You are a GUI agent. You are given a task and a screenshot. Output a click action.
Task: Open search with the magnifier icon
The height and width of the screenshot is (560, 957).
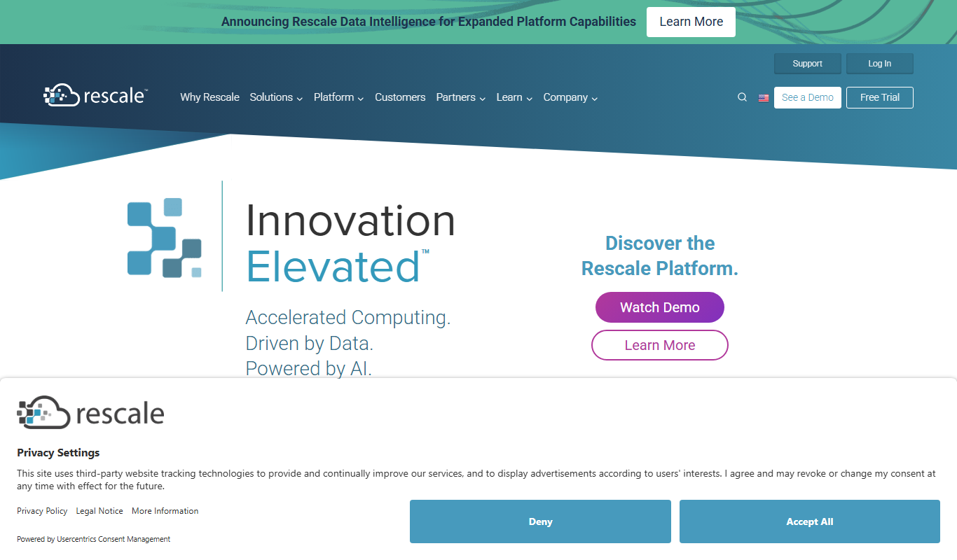(x=742, y=97)
